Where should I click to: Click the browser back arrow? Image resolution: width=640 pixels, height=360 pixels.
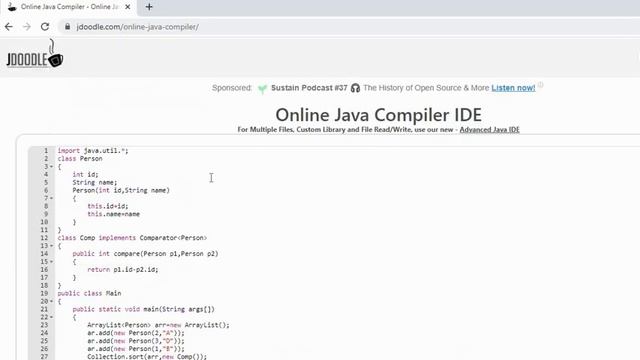[9, 27]
